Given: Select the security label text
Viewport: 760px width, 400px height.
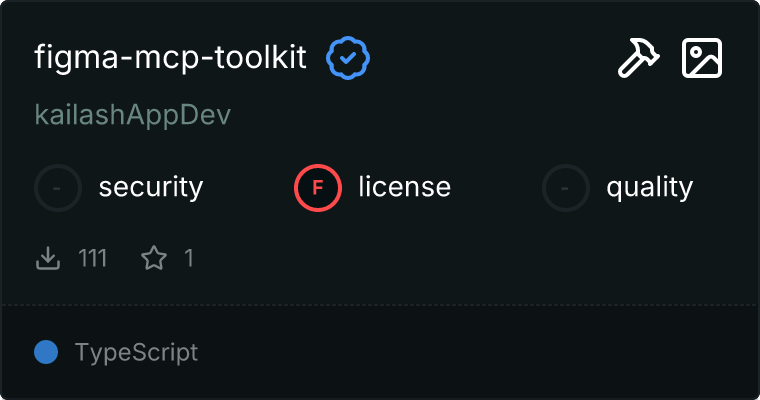Looking at the screenshot, I should [x=151, y=187].
